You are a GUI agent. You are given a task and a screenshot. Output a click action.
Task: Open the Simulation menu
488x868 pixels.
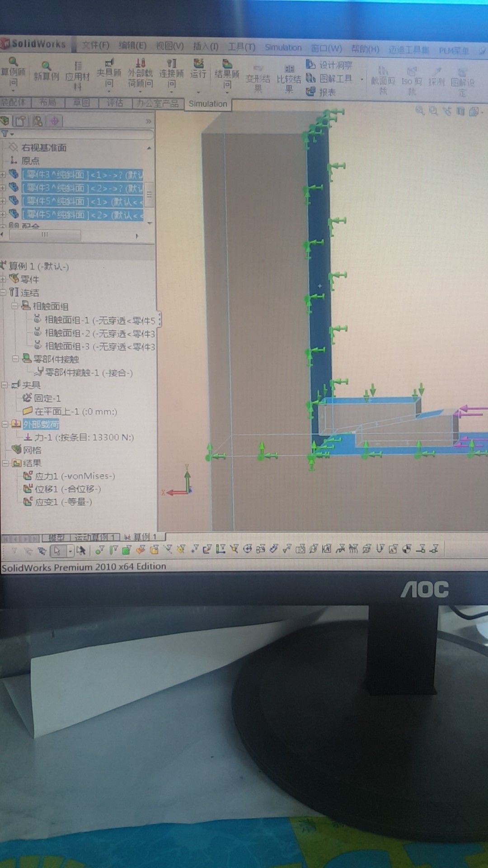click(283, 47)
